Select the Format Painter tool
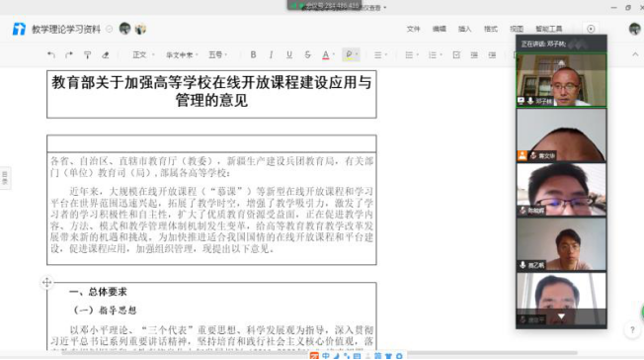The image size is (644, 360). click(87, 54)
